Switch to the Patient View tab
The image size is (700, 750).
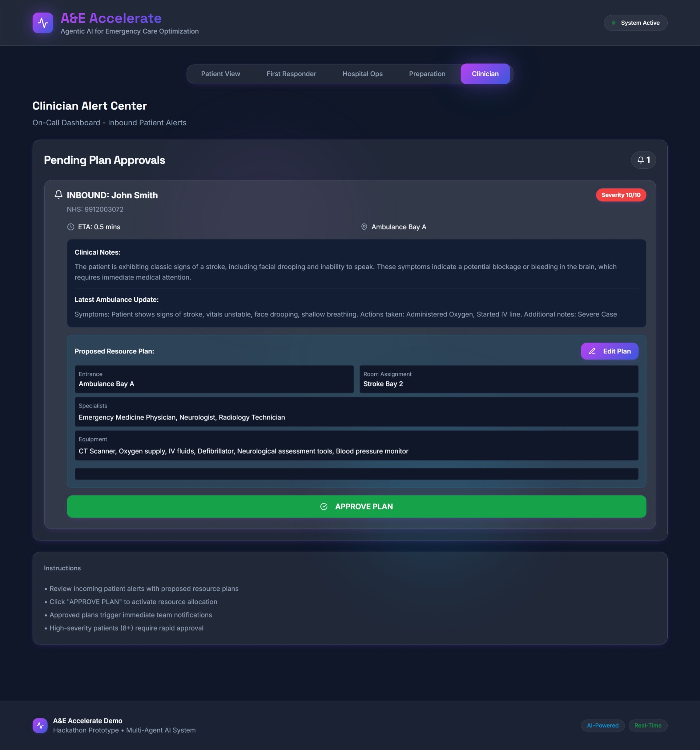[x=220, y=74]
